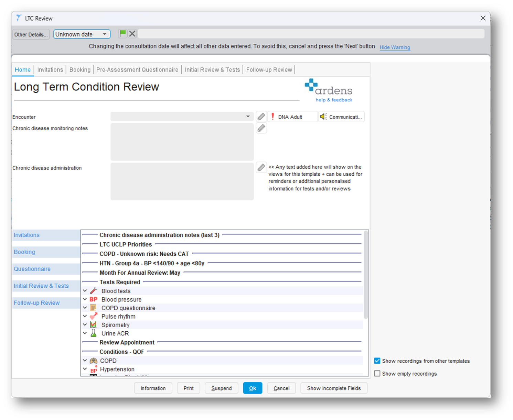This screenshot has width=513, height=420.
Task: Click the LTC Review title bar icon
Action: coord(19,18)
